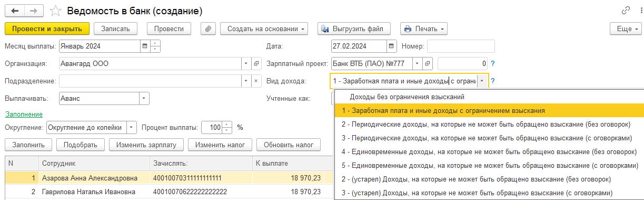Click the Номер input field
The width and height of the screenshot is (644, 200).
click(461, 46)
